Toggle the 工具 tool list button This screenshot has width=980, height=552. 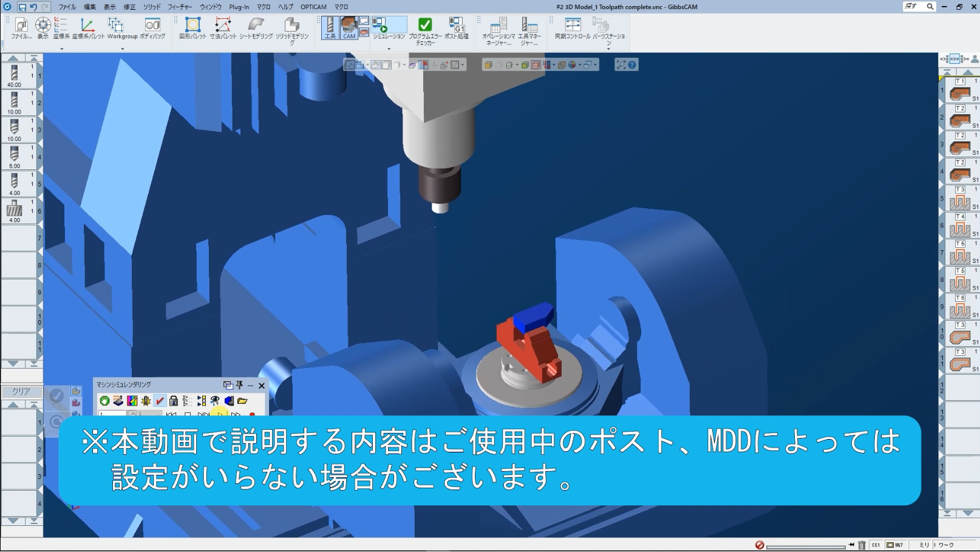tap(330, 28)
